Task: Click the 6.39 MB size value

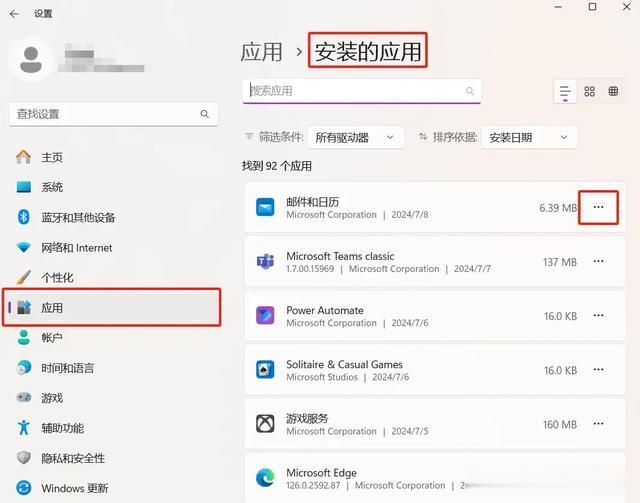Action: 558,208
